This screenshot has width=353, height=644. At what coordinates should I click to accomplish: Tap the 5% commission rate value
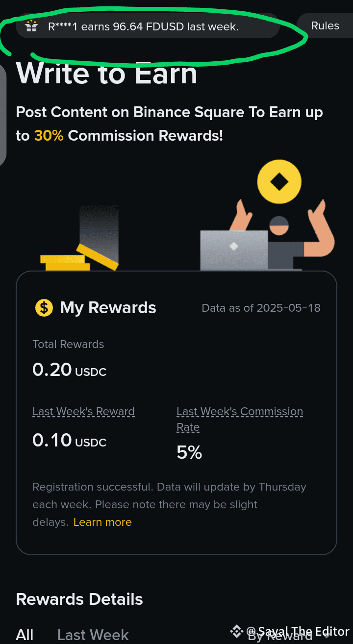click(x=189, y=453)
